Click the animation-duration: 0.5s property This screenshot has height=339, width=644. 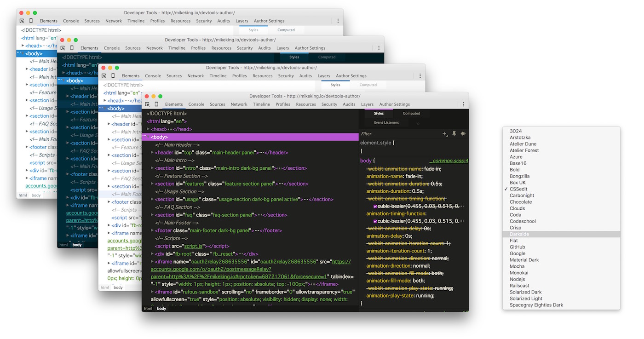point(395,191)
